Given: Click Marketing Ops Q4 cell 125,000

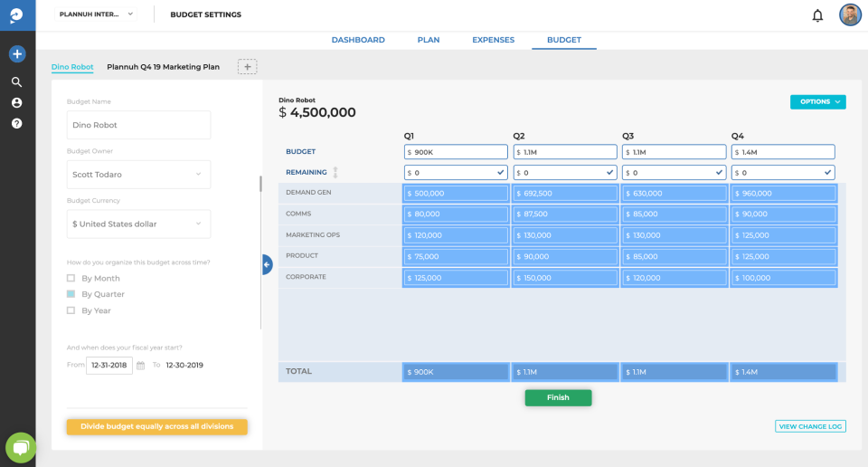Looking at the screenshot, I should coord(783,235).
